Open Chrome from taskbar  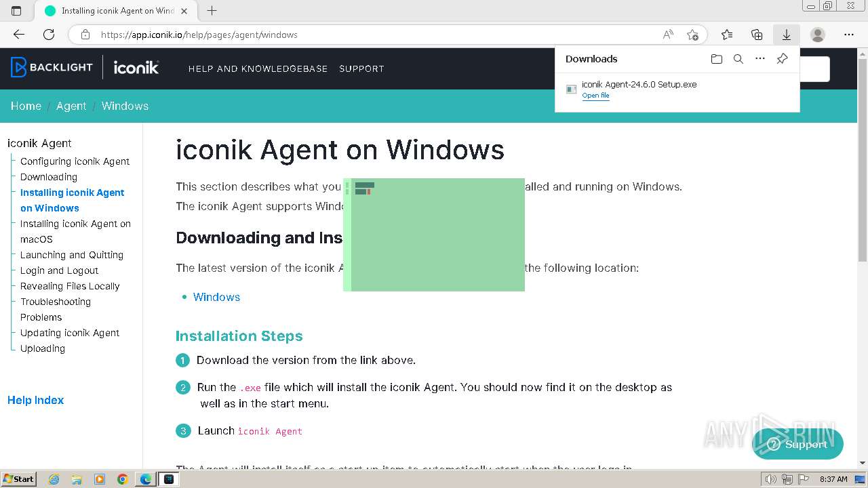pos(123,479)
